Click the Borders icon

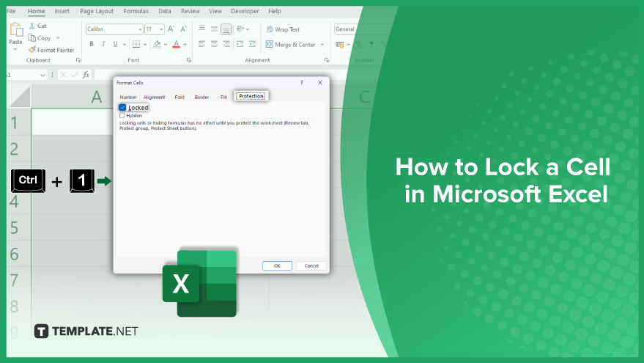point(136,44)
